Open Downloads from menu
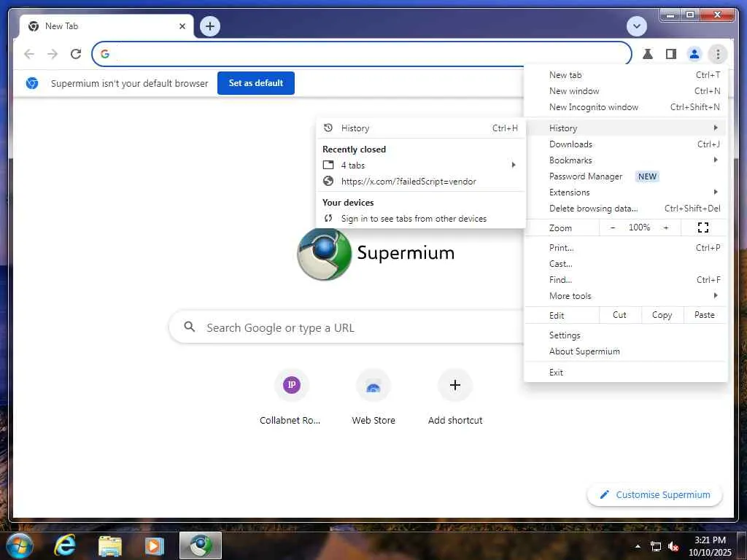Viewport: 747px width, 560px height. point(625,144)
